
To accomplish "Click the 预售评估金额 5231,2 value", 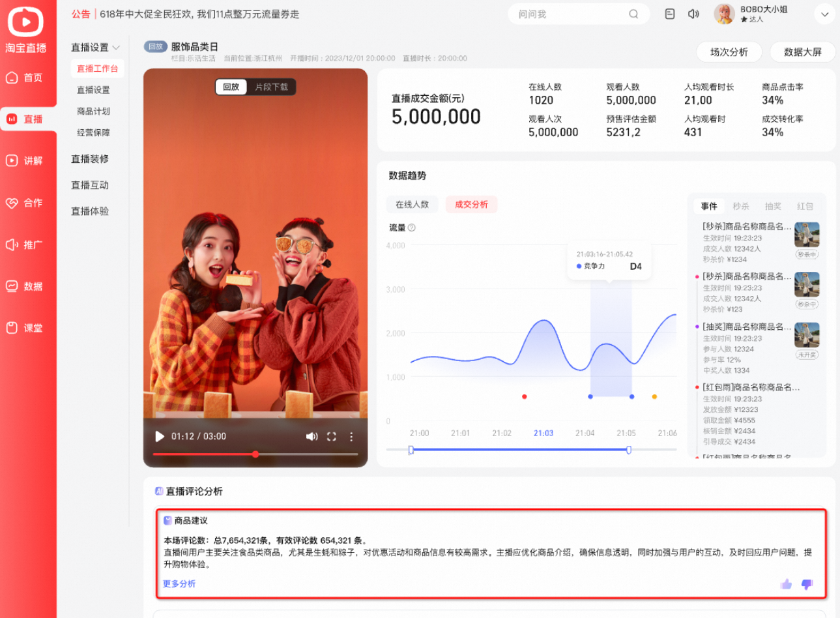I will tap(623, 132).
